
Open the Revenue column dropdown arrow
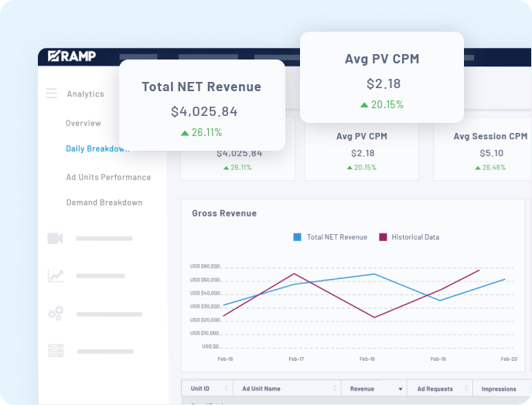(x=400, y=389)
